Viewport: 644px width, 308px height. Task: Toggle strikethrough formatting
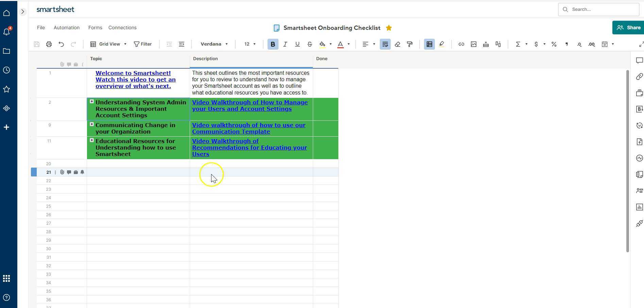coord(309,44)
